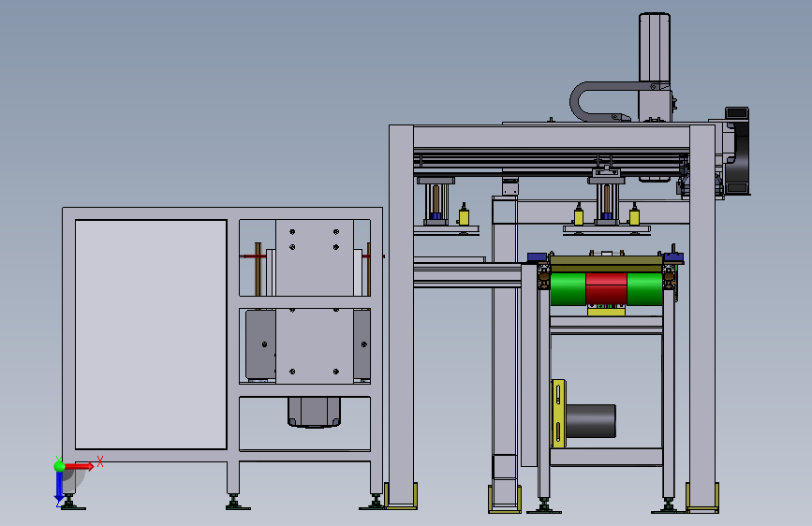Select the yellow slotted motor bracket
Screen dimensions: 812x526
(x=558, y=413)
